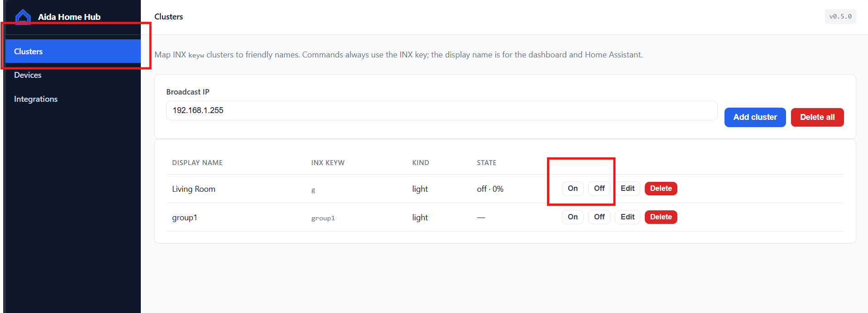Click the Aida Home Hub house logo

point(23,17)
